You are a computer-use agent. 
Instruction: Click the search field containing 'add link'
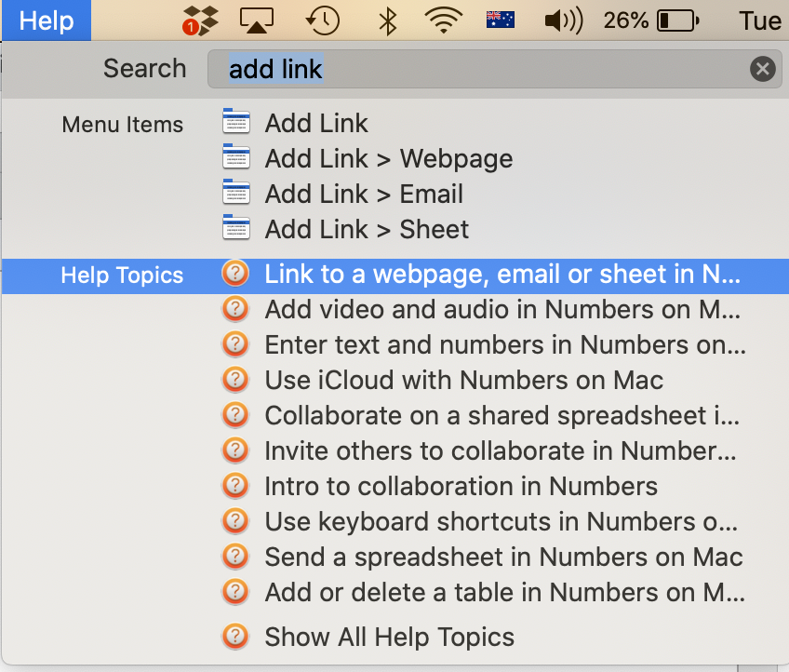tap(484, 69)
